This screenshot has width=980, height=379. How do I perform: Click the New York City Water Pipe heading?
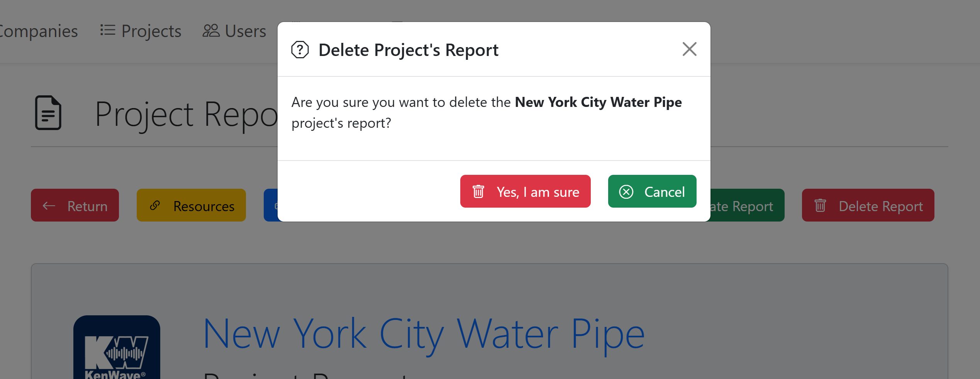[423, 333]
